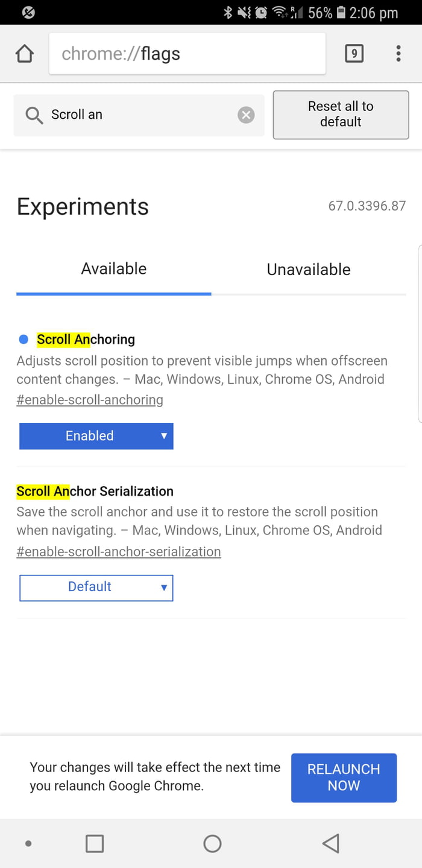Click Reset all to default button

tap(341, 115)
